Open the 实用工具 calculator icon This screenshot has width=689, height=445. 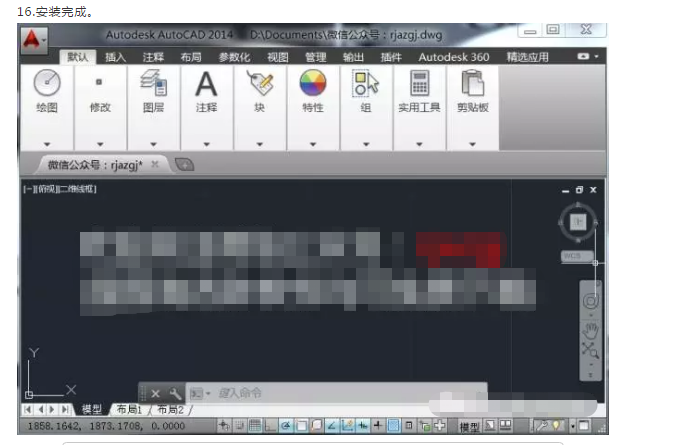tap(419, 83)
